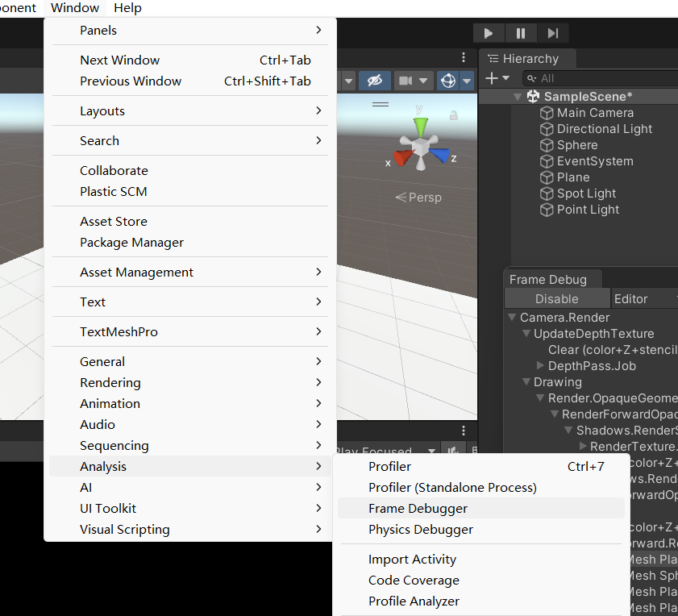
Task: Collapse the SampleScene tree arrow
Action: [517, 97]
